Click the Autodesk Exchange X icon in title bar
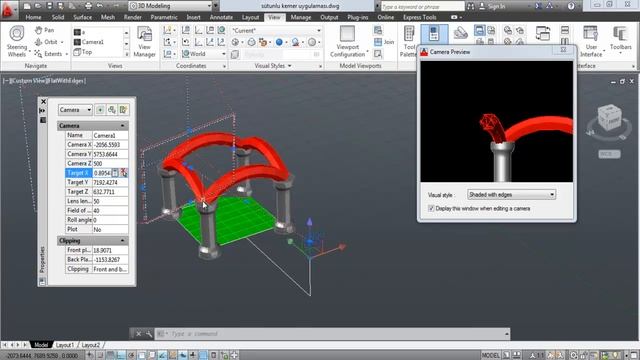 538,6
